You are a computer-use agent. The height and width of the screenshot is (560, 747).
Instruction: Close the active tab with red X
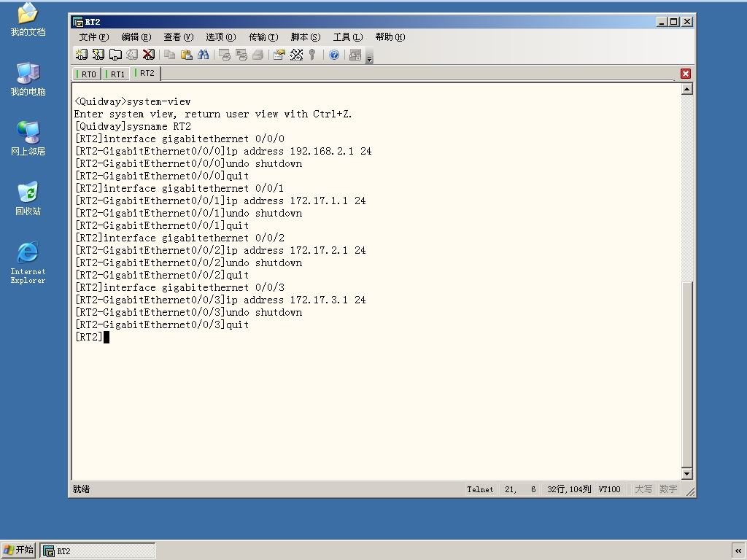point(686,74)
